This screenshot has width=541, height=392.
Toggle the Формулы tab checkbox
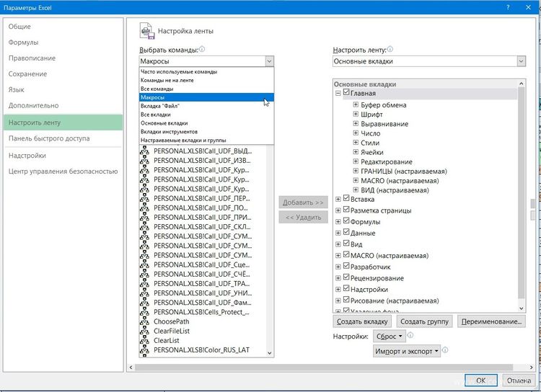(x=346, y=221)
